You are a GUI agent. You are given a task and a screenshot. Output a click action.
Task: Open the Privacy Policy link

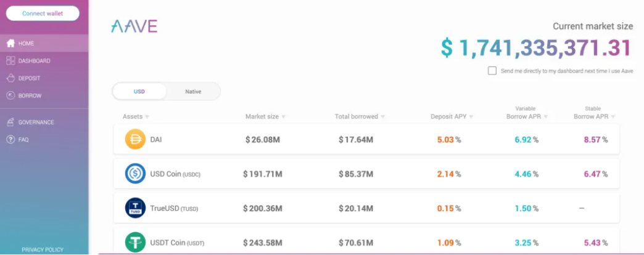(x=43, y=249)
